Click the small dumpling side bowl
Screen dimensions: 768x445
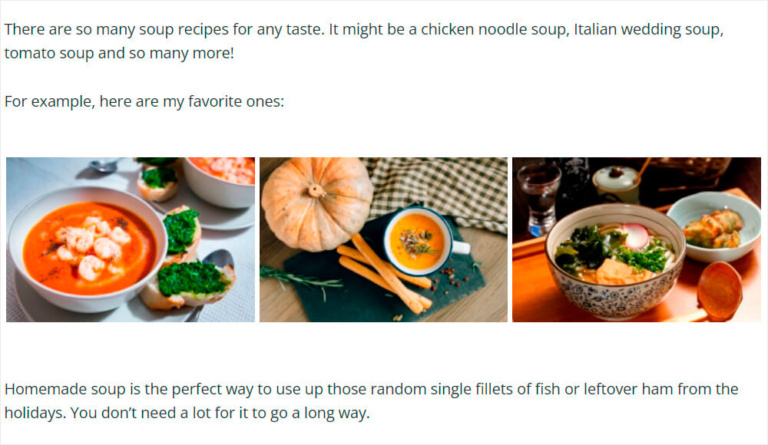712,222
